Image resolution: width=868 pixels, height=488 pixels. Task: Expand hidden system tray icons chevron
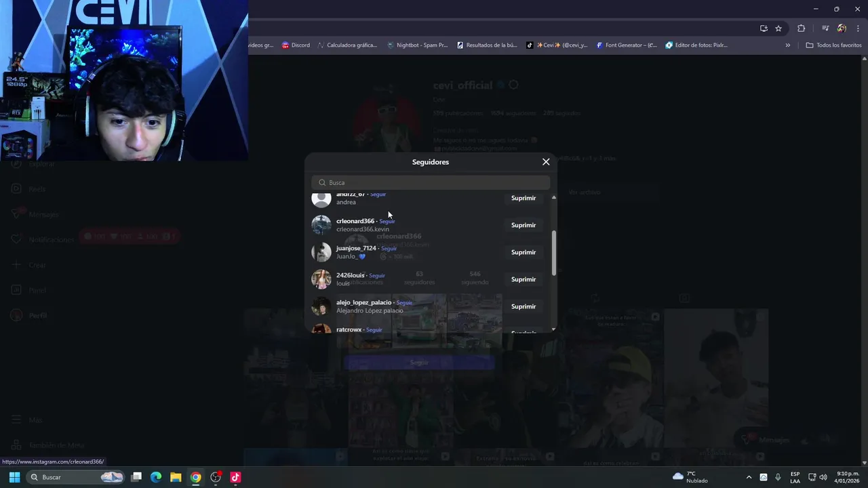(749, 477)
